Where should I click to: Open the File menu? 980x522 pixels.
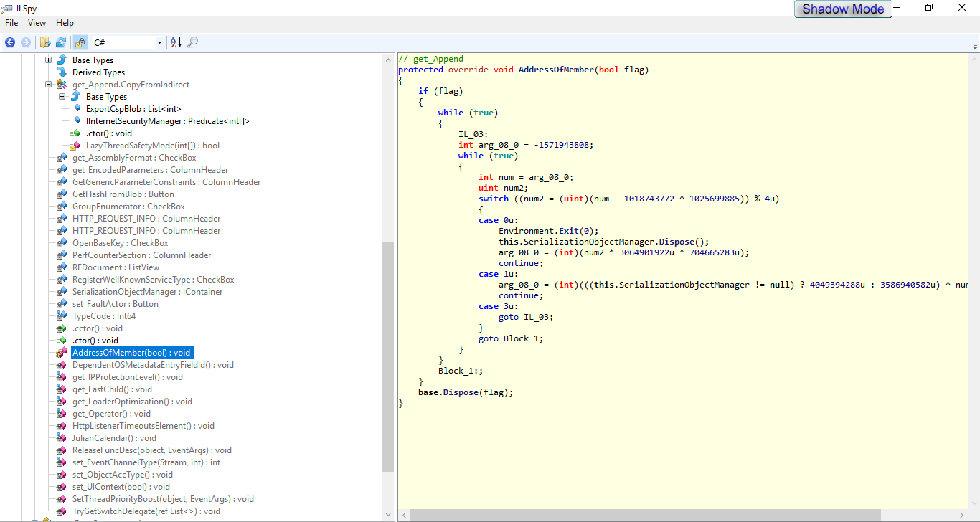tap(11, 23)
